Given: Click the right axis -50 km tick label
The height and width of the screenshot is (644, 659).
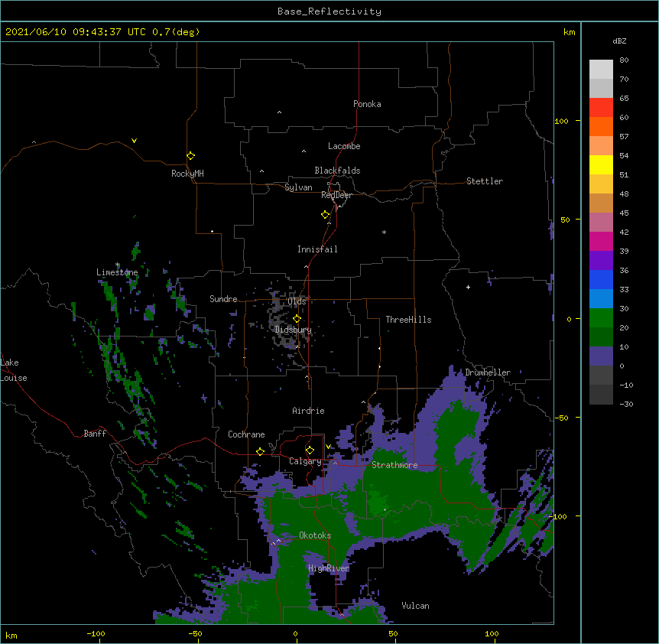Looking at the screenshot, I should [561, 418].
